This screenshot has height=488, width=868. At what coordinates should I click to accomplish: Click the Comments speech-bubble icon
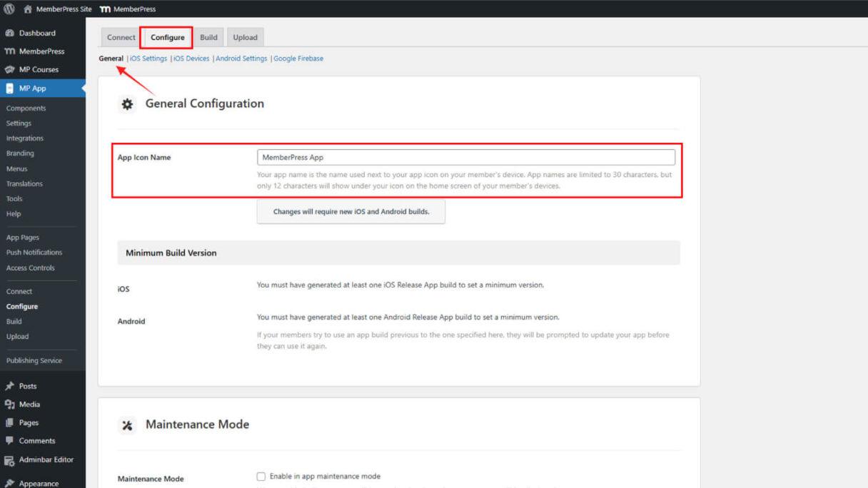(x=11, y=440)
